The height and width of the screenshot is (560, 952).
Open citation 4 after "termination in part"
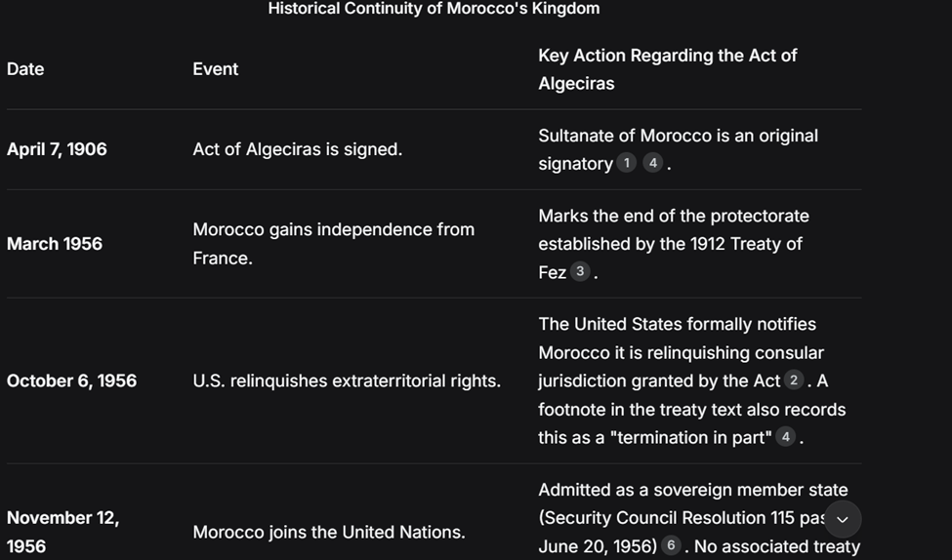tap(785, 436)
